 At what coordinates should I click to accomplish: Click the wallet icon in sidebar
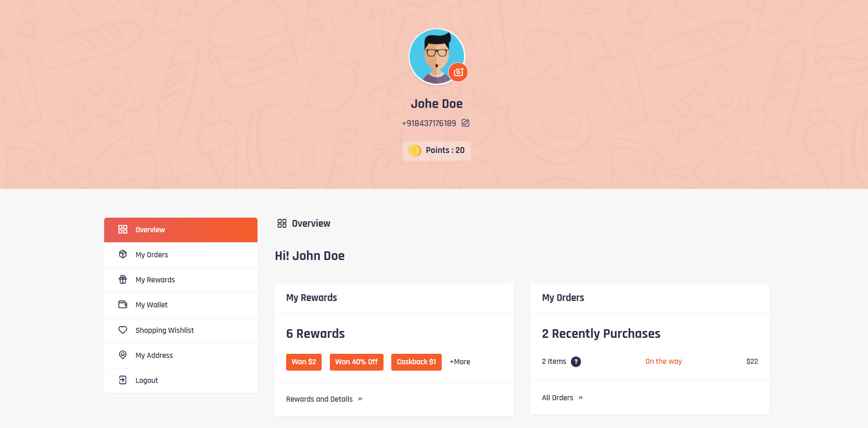(x=123, y=305)
